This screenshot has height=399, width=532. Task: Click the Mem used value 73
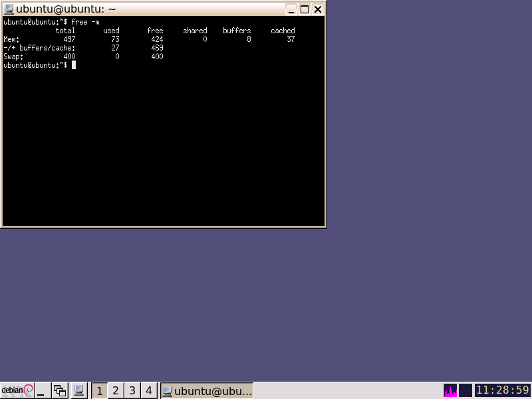click(115, 39)
